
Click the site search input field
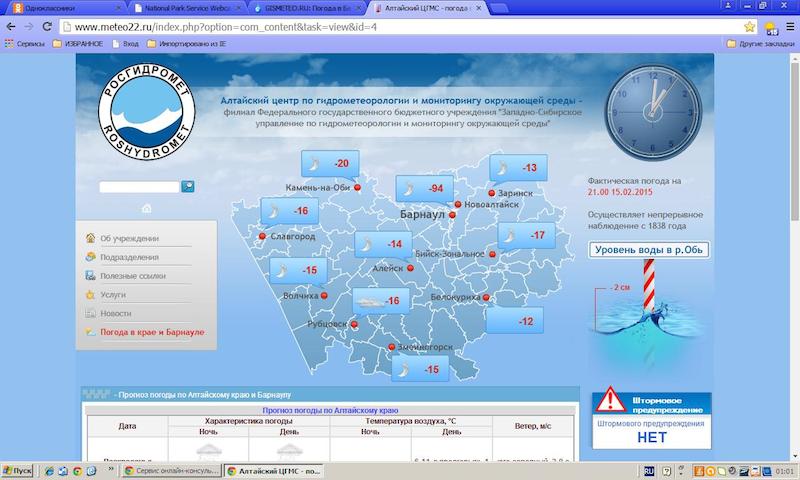click(139, 186)
